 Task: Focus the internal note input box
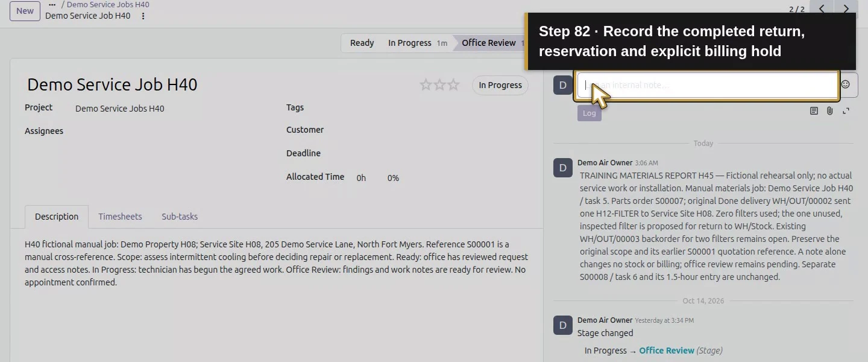point(706,85)
